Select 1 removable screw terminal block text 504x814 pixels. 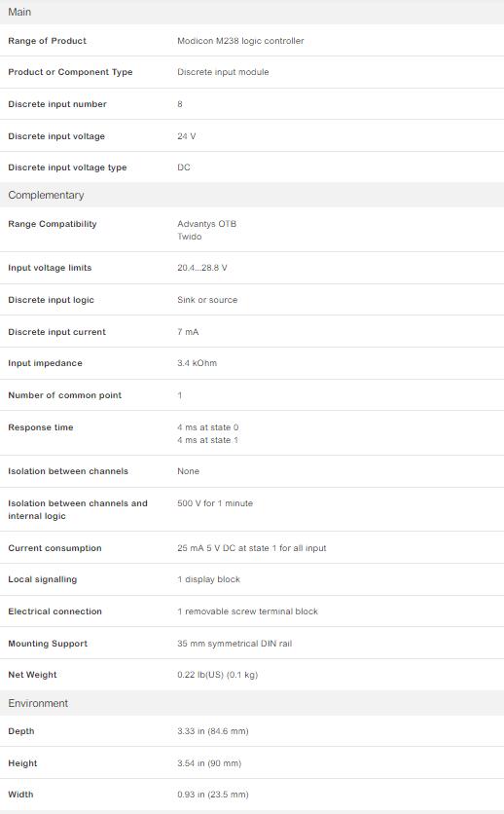(x=248, y=611)
